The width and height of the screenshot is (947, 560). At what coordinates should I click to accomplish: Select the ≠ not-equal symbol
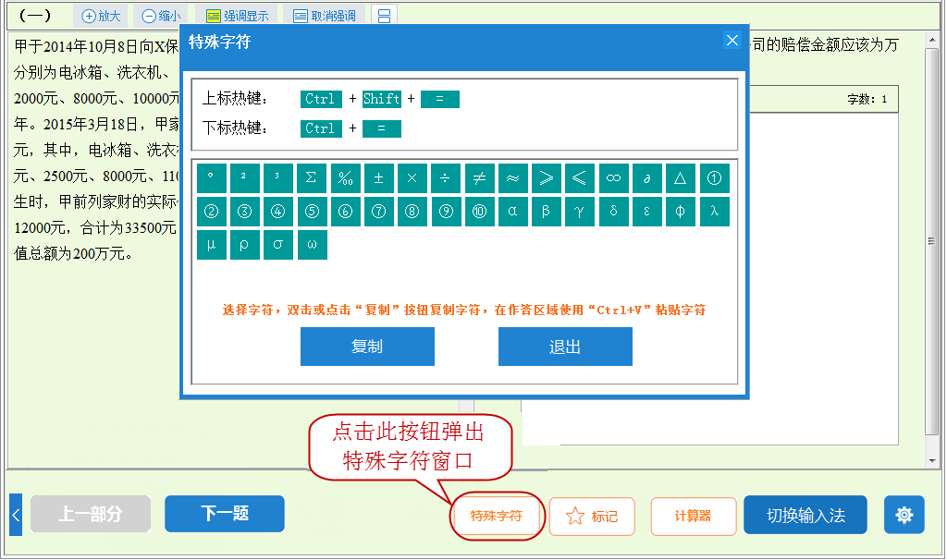pyautogui.click(x=479, y=177)
